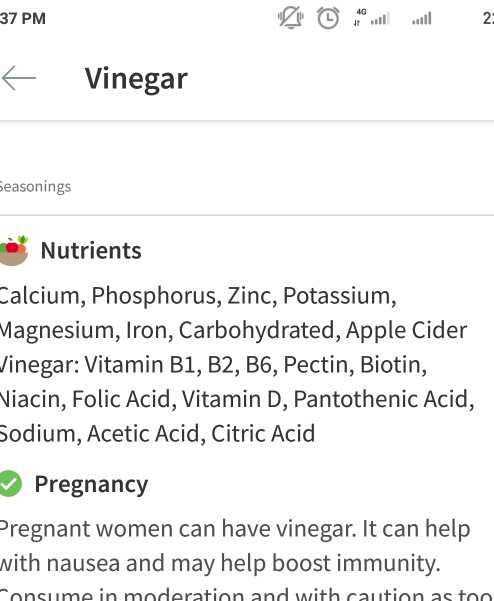The height and width of the screenshot is (601, 494).
Task: Tap the alarm clock status icon
Action: click(x=328, y=18)
